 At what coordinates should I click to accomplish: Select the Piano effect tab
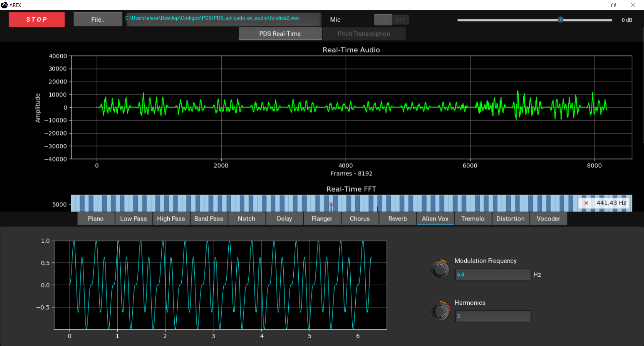tap(96, 219)
